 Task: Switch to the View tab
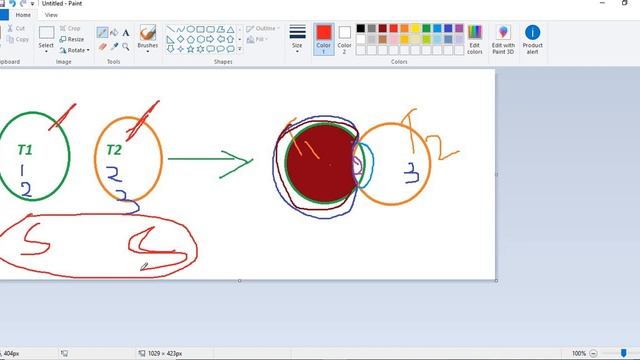point(51,15)
